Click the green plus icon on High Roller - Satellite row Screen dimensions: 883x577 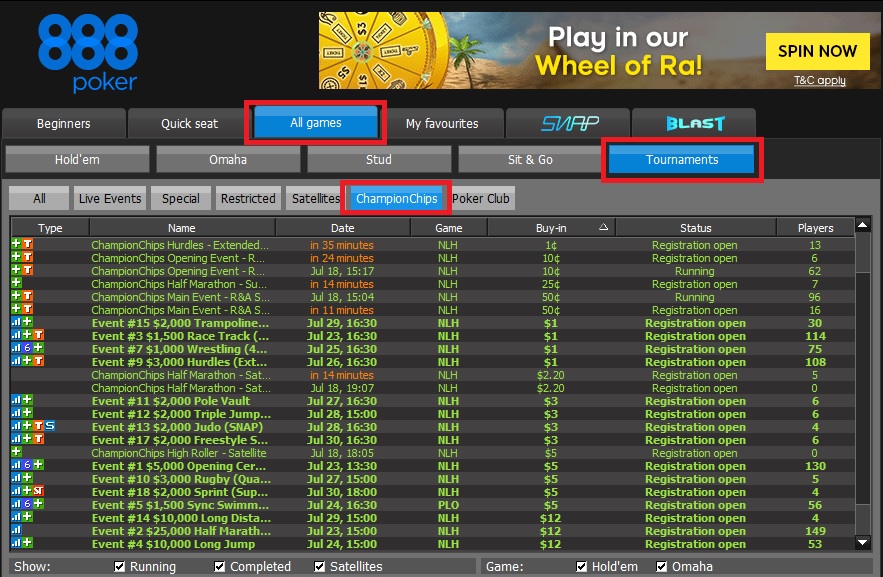16,451
